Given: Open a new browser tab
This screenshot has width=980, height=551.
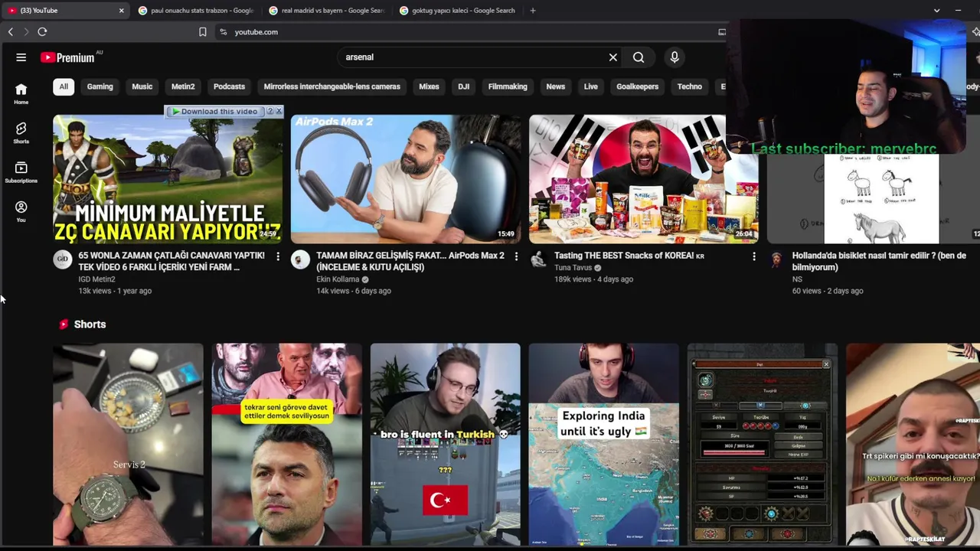Looking at the screenshot, I should click(533, 11).
